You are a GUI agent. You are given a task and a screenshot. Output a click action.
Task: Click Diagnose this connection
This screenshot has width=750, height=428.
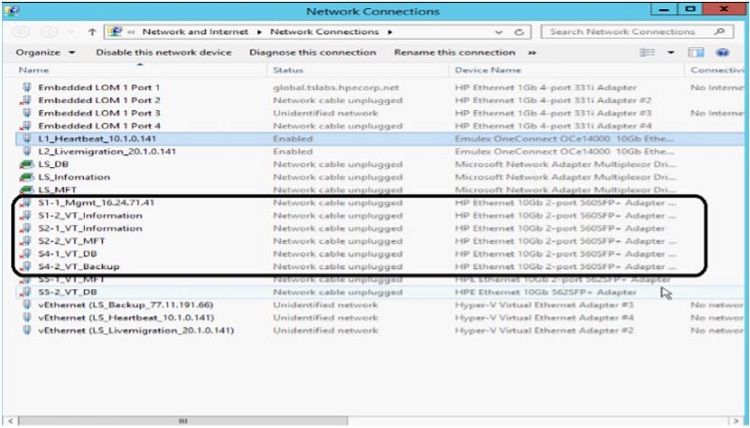click(x=312, y=52)
